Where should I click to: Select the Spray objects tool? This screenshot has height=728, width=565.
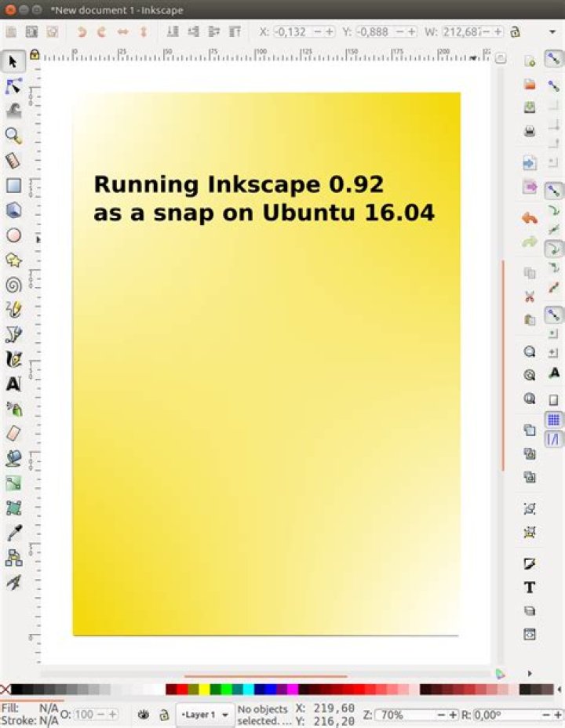click(13, 409)
